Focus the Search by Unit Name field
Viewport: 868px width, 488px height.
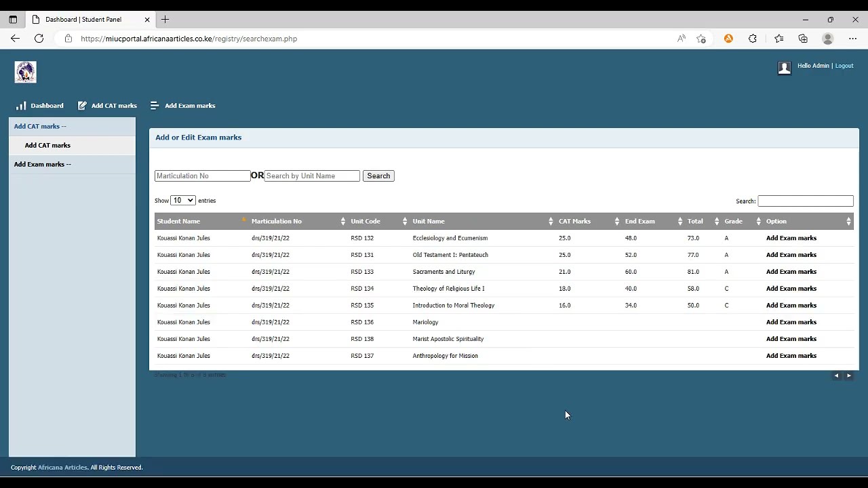[312, 176]
